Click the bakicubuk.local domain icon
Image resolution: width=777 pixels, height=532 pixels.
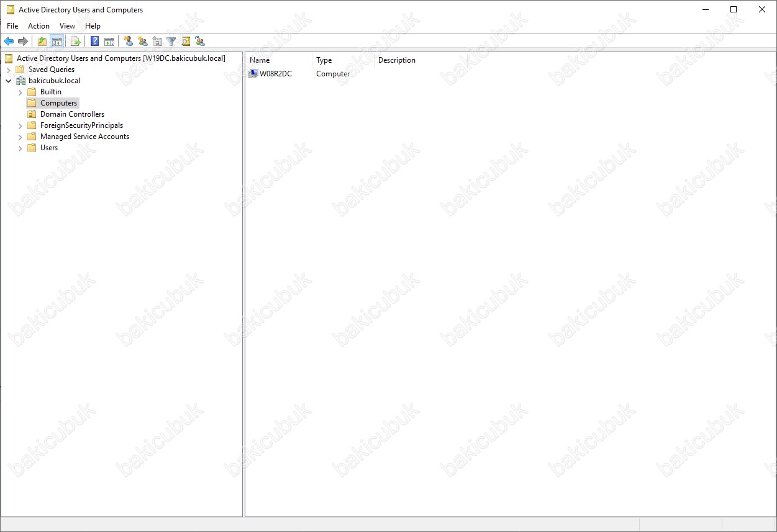coord(20,81)
